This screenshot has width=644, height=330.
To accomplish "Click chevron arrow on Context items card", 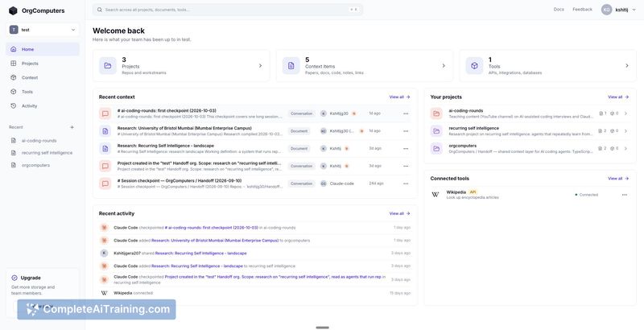I will (444, 66).
